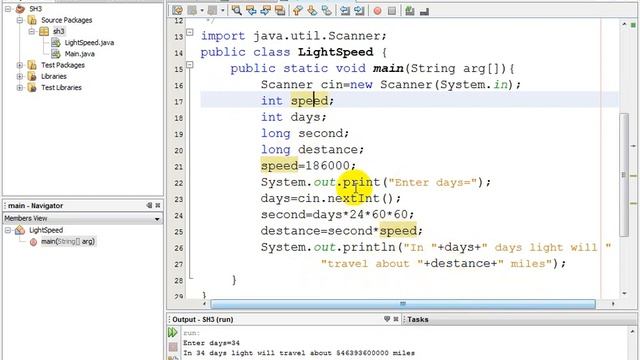Screen dimensions: 640x360
Task: Click the editor horizontal scrollbar thumb
Action: pos(403,304)
